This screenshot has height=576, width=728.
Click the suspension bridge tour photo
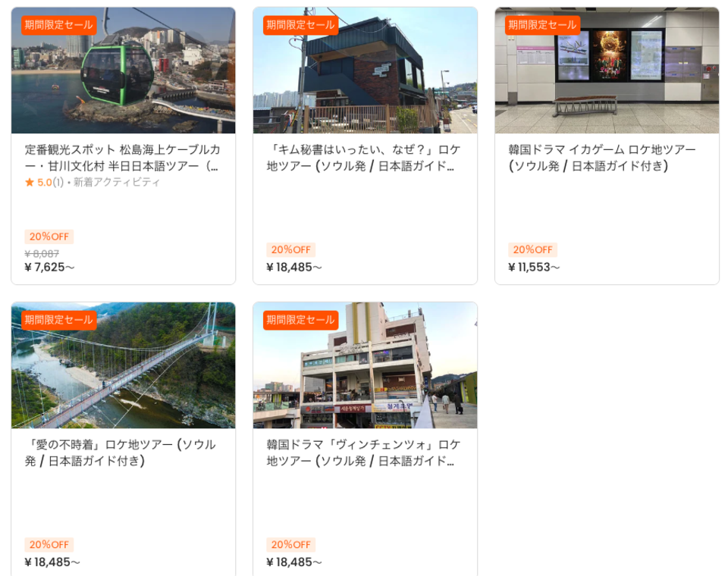pyautogui.click(x=123, y=365)
